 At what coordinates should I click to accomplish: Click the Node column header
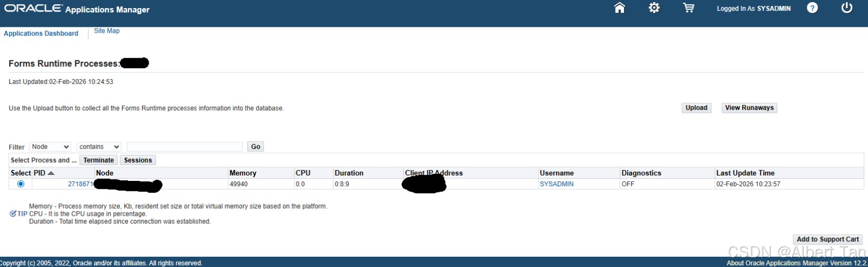point(105,173)
